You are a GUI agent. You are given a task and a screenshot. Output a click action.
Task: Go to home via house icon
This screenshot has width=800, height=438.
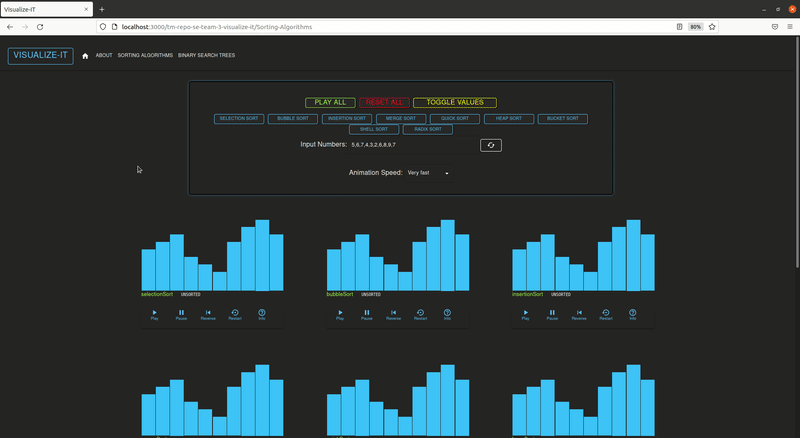(x=85, y=56)
